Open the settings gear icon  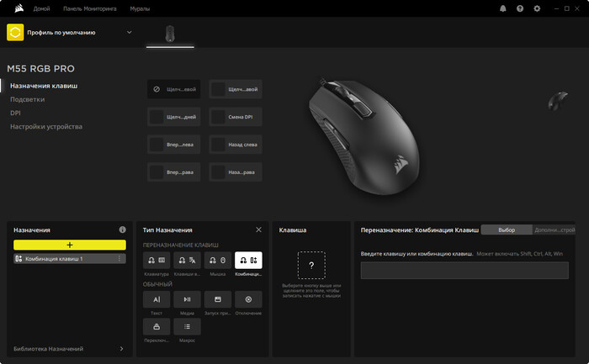coord(537,8)
